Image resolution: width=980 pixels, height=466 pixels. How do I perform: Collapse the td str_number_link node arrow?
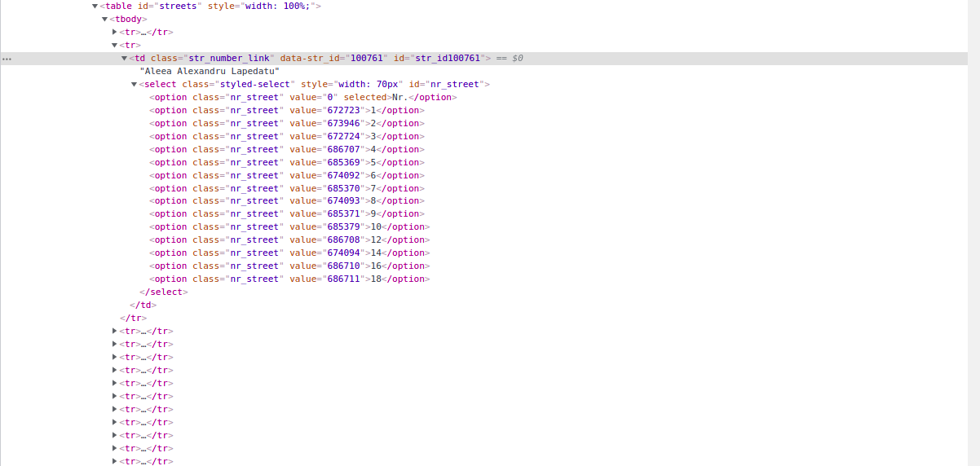[124, 59]
